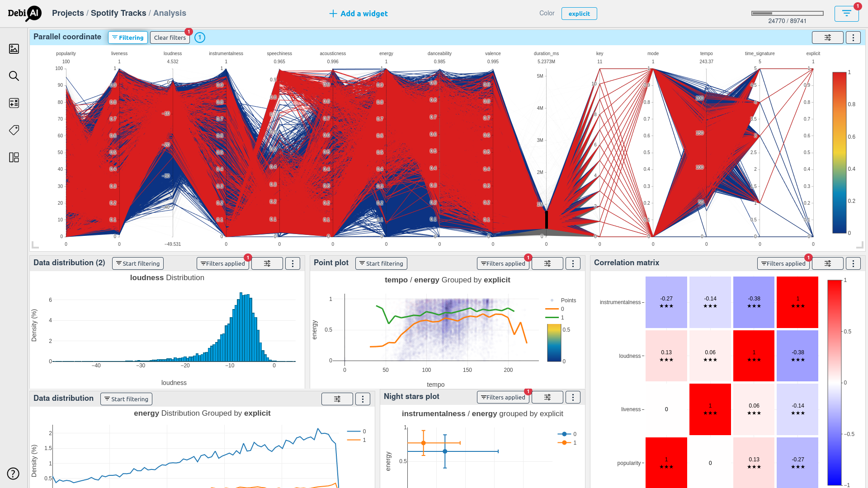The image size is (868, 488).
Task: Open the Parallel coordinate settings sliders icon
Action: point(827,38)
